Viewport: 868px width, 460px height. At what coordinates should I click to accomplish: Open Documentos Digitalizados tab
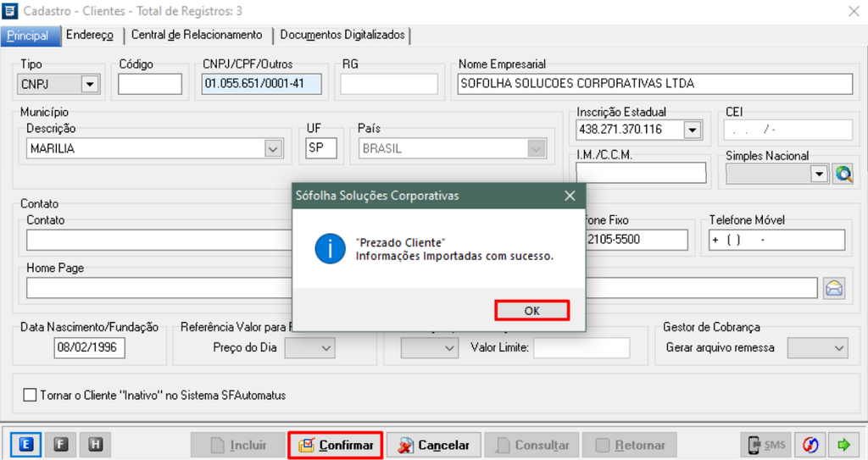pos(342,35)
